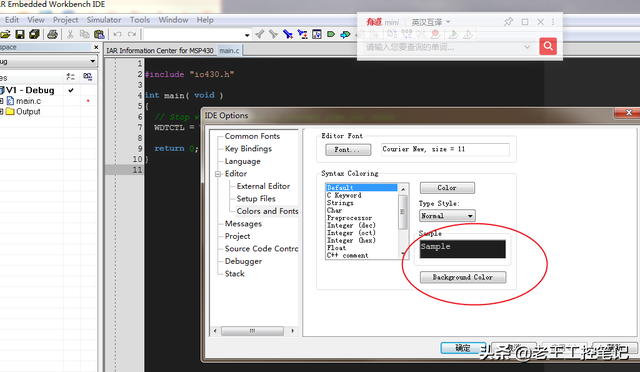Screen dimensions: 640x372
Task: Open Youdao language mode dropdown 英汉互译
Action: (431, 22)
